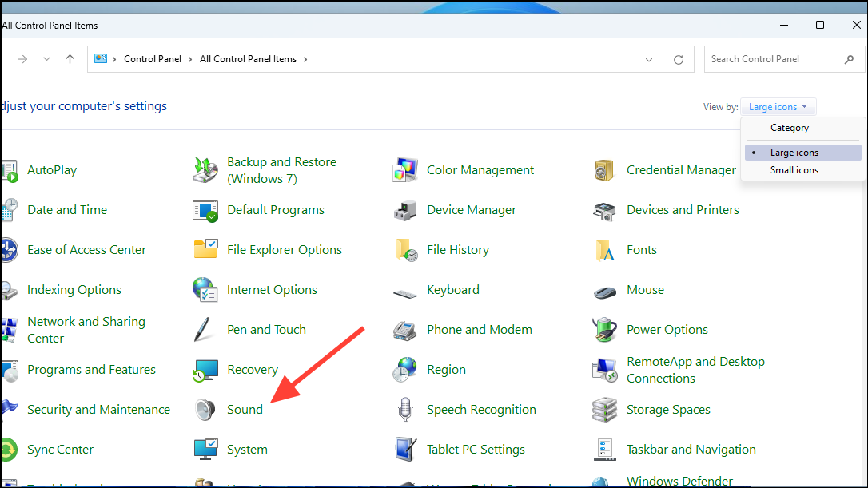Expand chevron after Control Panel breadcrumb
The width and height of the screenshot is (868, 488).
pos(190,59)
